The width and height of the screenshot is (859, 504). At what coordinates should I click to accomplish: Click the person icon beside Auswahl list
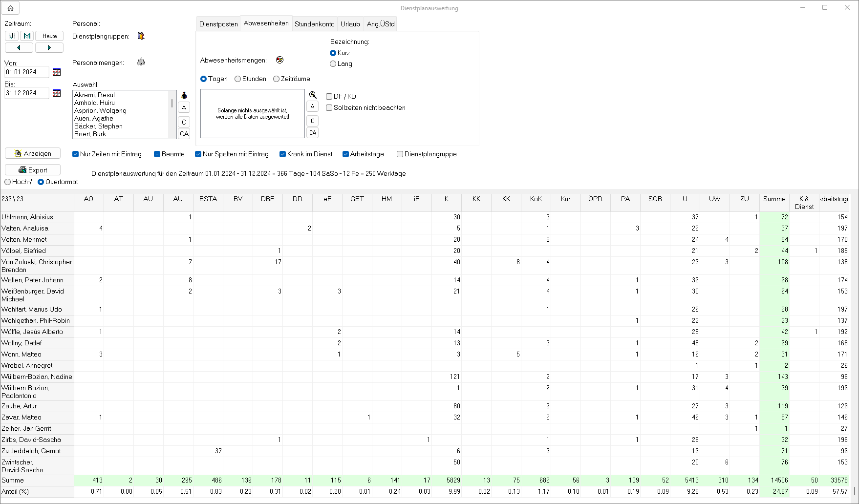pyautogui.click(x=184, y=95)
